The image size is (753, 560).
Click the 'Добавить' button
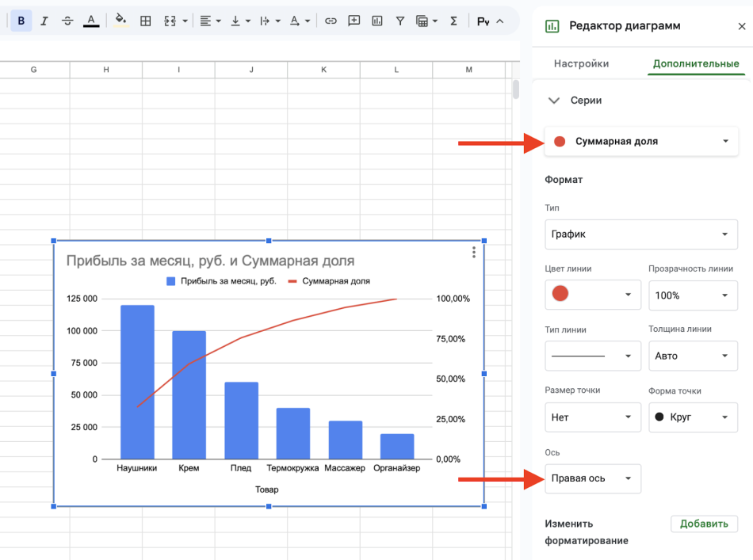(x=704, y=524)
